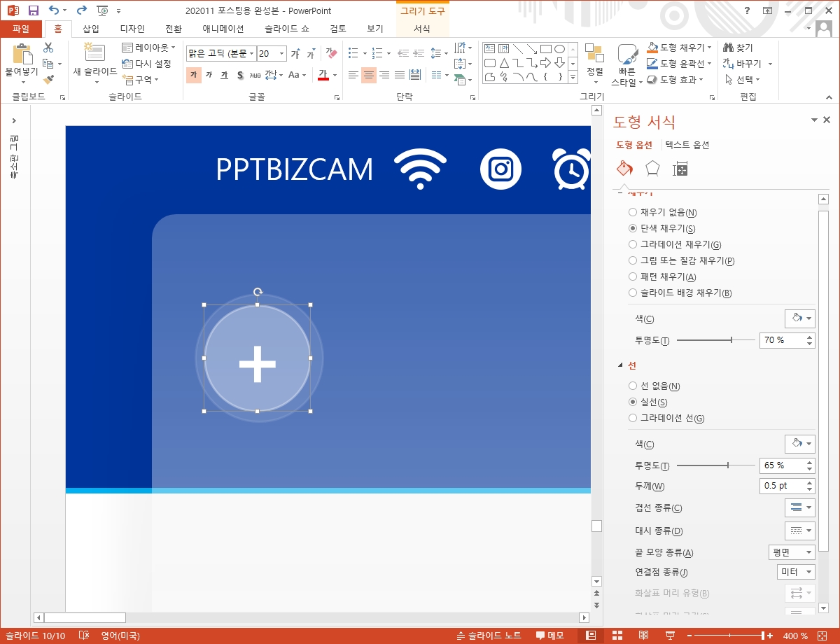Image resolution: width=840 pixels, height=644 pixels.
Task: Open Dash type (대시 종류) dropdown
Action: coord(800,531)
